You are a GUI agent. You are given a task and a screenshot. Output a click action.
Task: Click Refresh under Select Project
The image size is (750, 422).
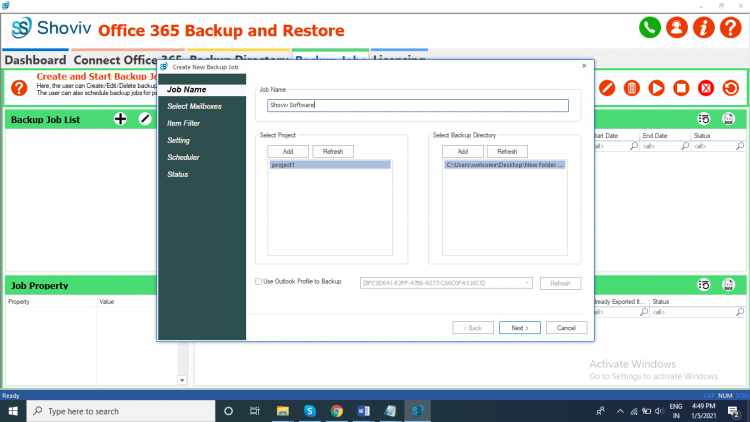(333, 151)
